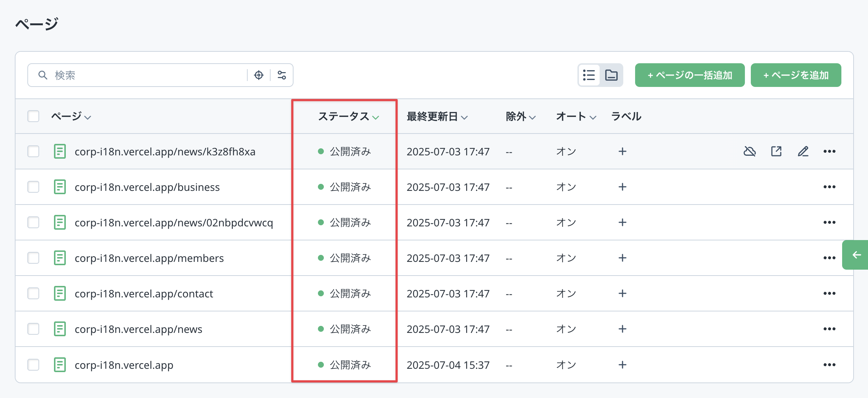Open the filter sliders icon in search bar

pos(282,75)
